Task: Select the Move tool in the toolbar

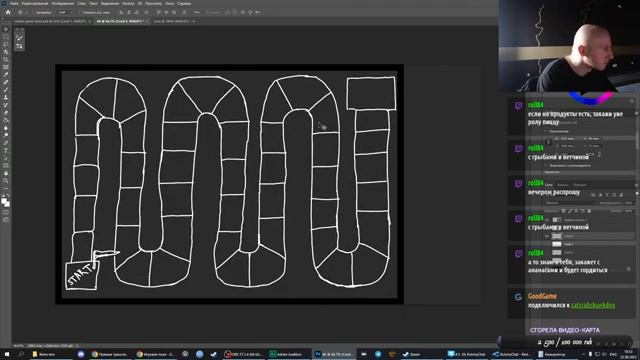Action: tap(6, 29)
